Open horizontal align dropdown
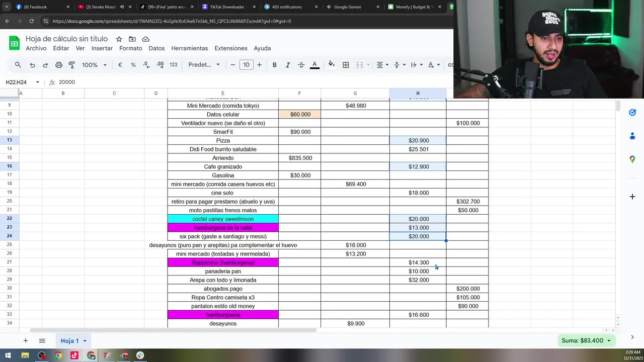The image size is (644, 362). click(x=382, y=65)
